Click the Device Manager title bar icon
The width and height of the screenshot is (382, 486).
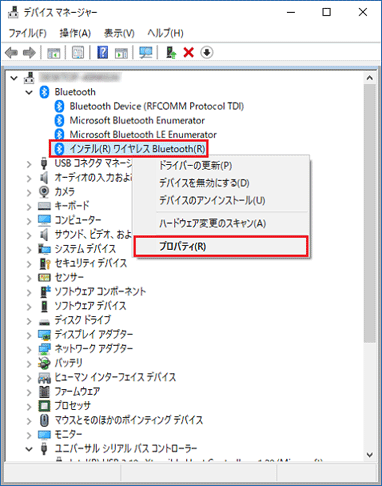pos(13,12)
